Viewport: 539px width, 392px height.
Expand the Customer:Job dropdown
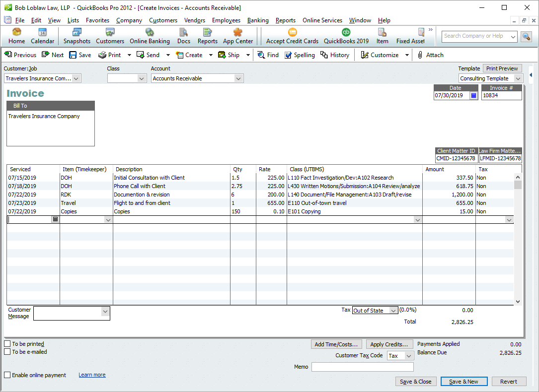point(77,78)
